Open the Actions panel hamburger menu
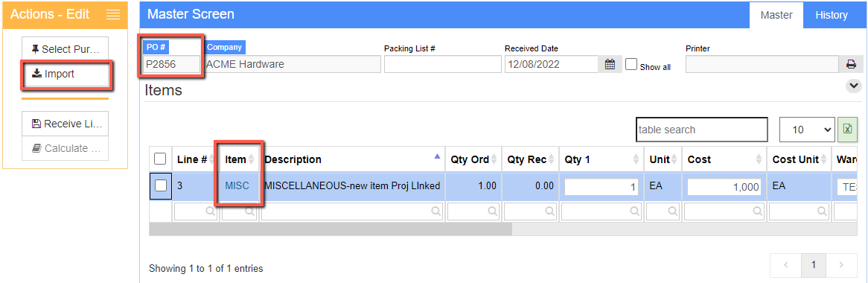 point(113,15)
